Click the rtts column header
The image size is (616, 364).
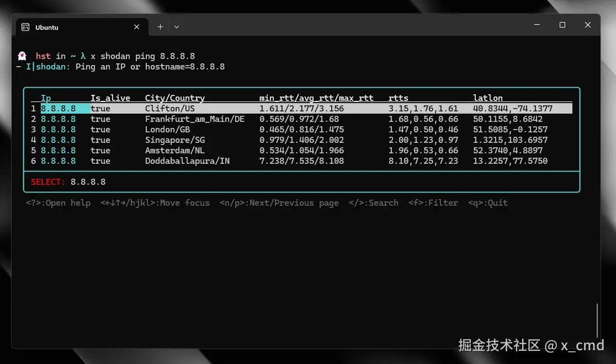point(399,98)
